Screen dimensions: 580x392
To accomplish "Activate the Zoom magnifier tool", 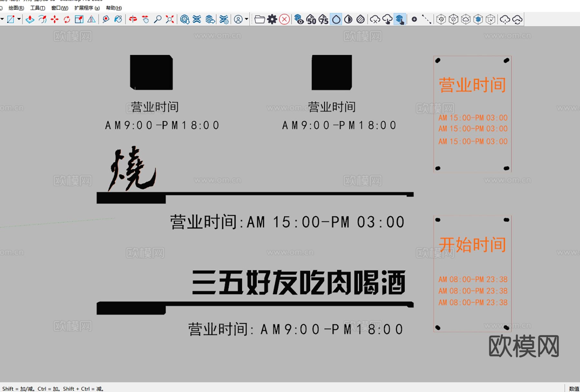I will pos(158,19).
